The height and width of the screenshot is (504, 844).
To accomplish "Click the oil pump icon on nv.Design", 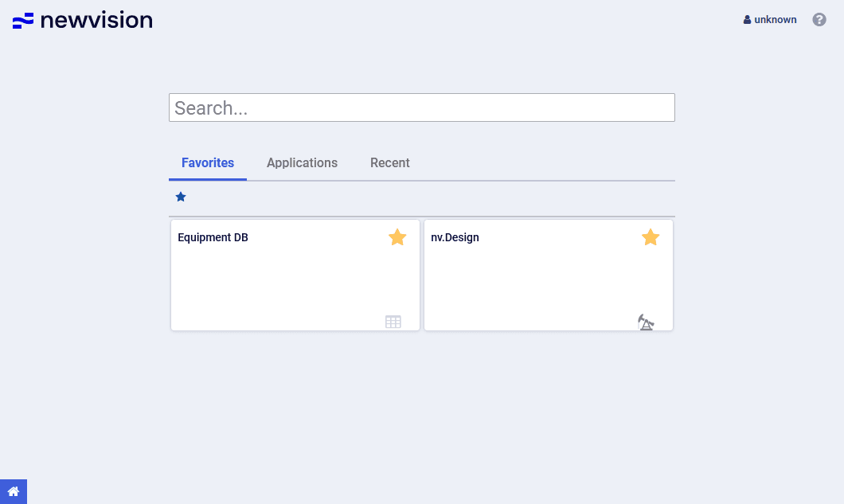I will click(646, 322).
